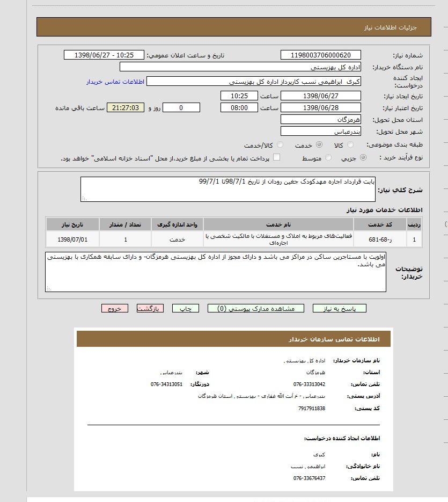The width and height of the screenshot is (448, 502).
Task: Click the 'بازگشت' back button
Action: coord(150,309)
